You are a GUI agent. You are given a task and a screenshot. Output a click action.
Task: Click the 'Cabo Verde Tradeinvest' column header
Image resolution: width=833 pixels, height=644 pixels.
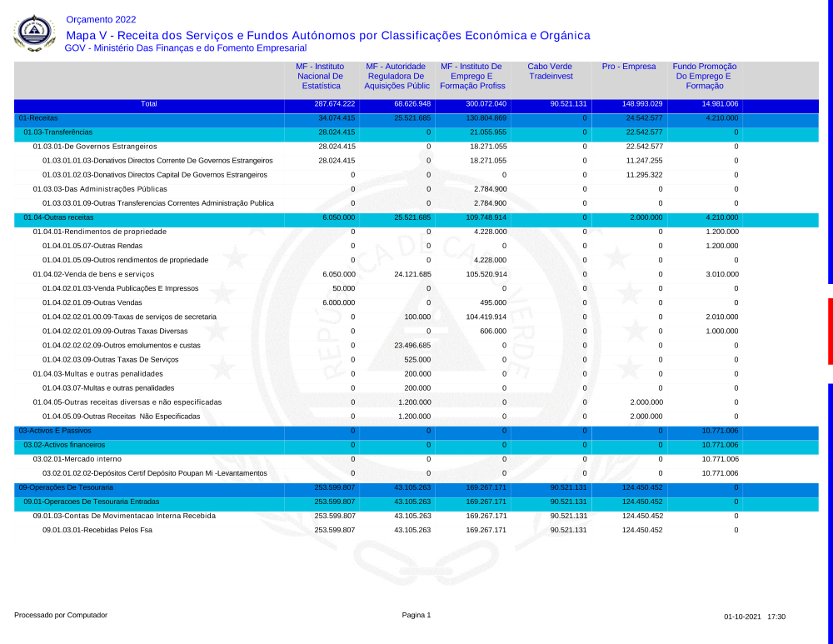[x=550, y=72]
